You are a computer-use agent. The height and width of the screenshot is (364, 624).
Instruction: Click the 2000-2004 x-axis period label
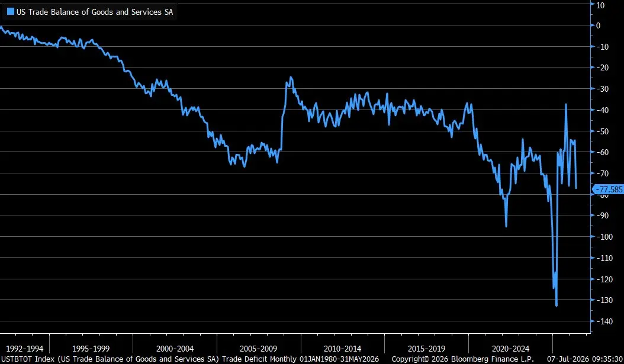(175, 349)
